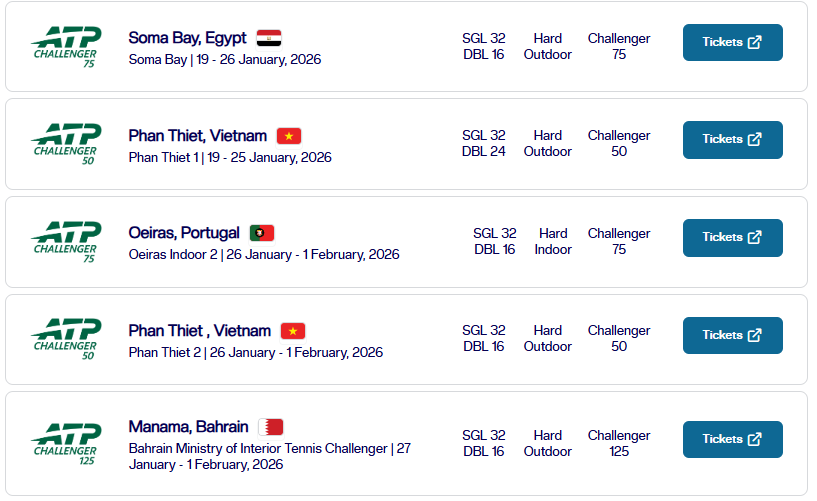Click the ATP Challenger 125 logo for Manama
Viewport: 817px width, 501px height.
point(65,444)
